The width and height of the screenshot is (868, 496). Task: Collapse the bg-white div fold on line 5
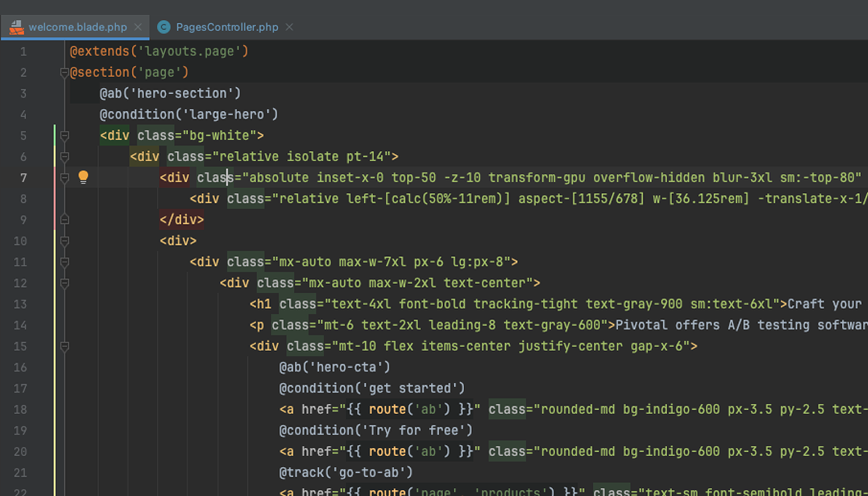65,136
